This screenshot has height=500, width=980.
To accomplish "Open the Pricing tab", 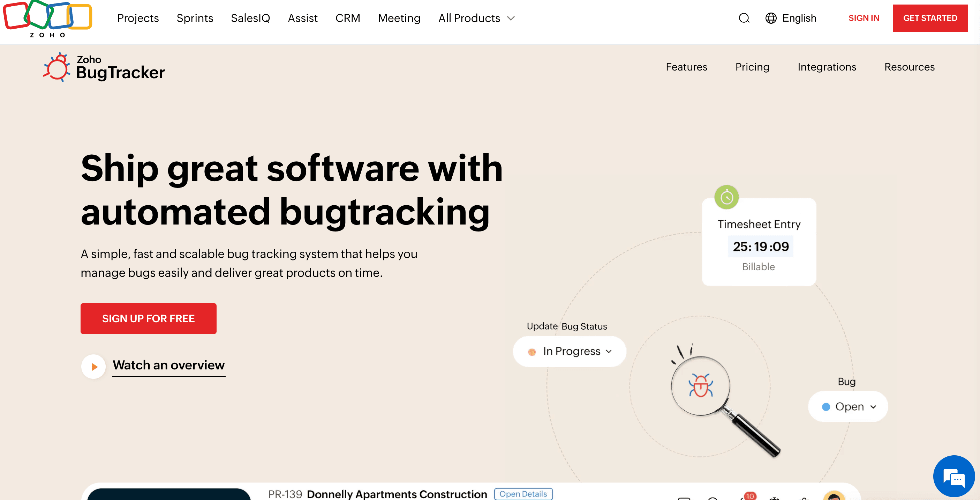I will [752, 67].
